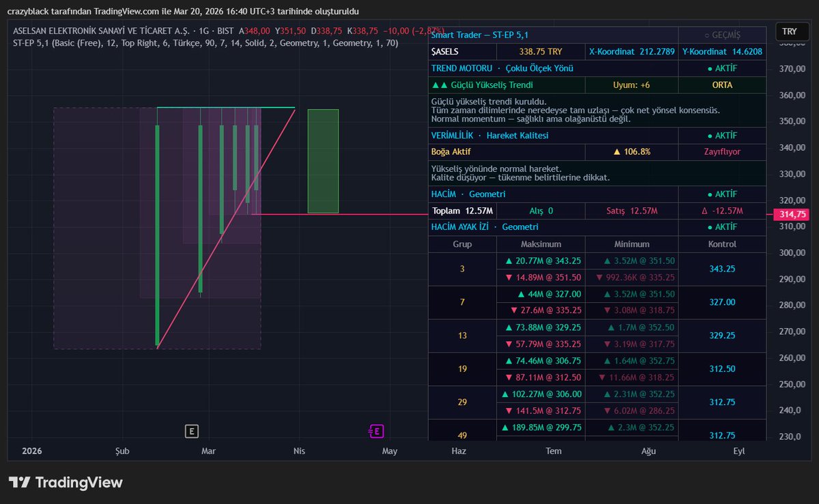Click the 312.50 Kontrol value
This screenshot has width=819, height=504.
(x=722, y=369)
